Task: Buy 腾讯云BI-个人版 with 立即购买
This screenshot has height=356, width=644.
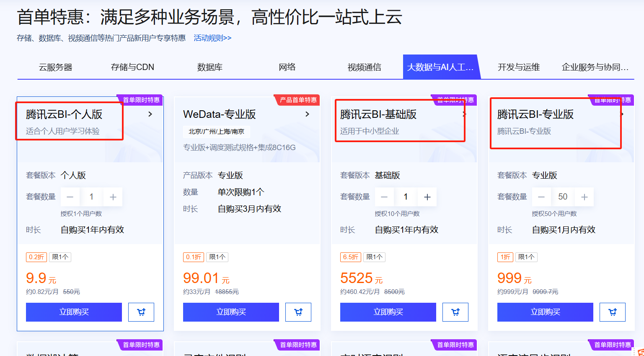Action: pos(74,312)
